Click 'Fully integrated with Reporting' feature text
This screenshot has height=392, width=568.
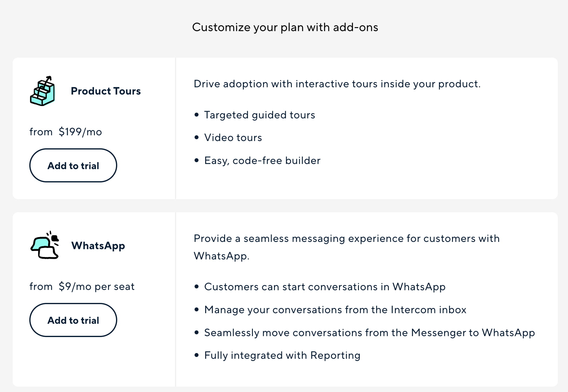282,355
